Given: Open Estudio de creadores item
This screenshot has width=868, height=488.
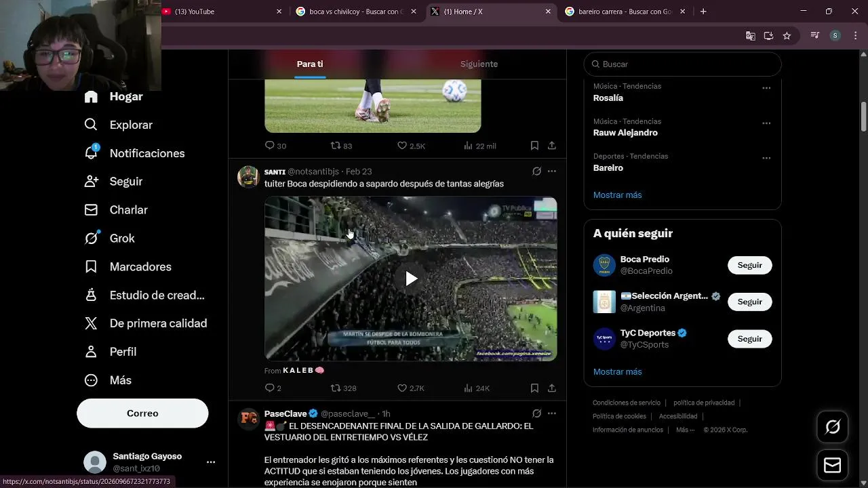Looking at the screenshot, I should tap(144, 296).
